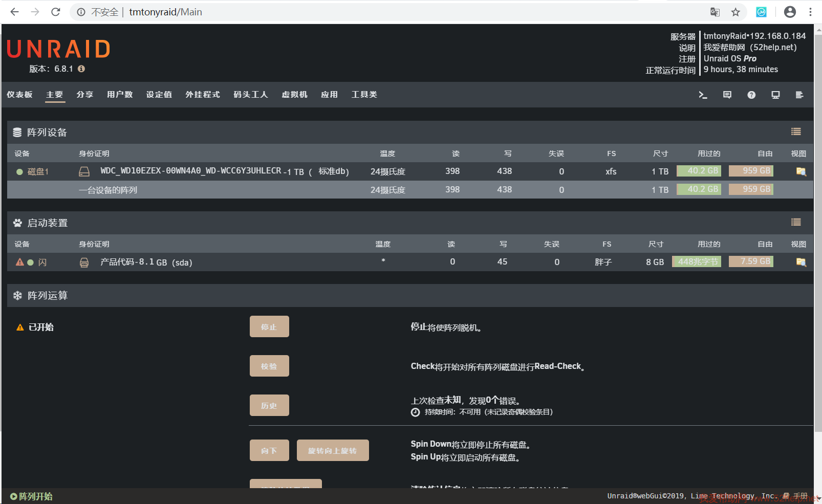Screen dimensions: 822x504
Task: Open the 仪表板 dashboard tab
Action: coord(19,95)
